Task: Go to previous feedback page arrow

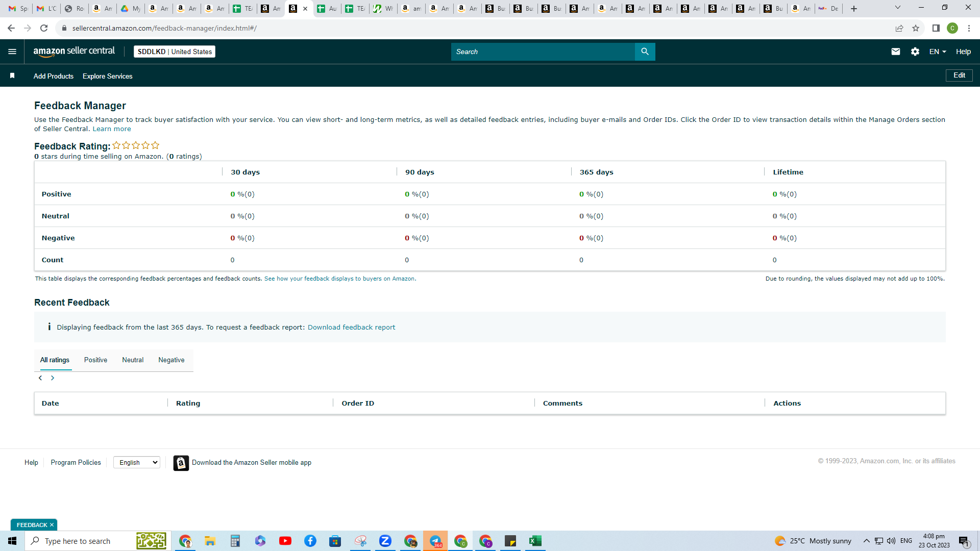Action: [40, 378]
